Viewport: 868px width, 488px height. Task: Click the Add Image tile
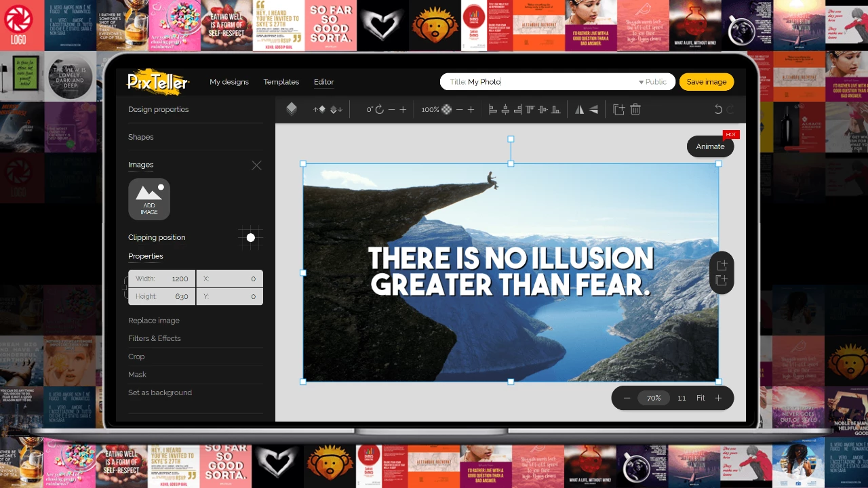pos(149,199)
